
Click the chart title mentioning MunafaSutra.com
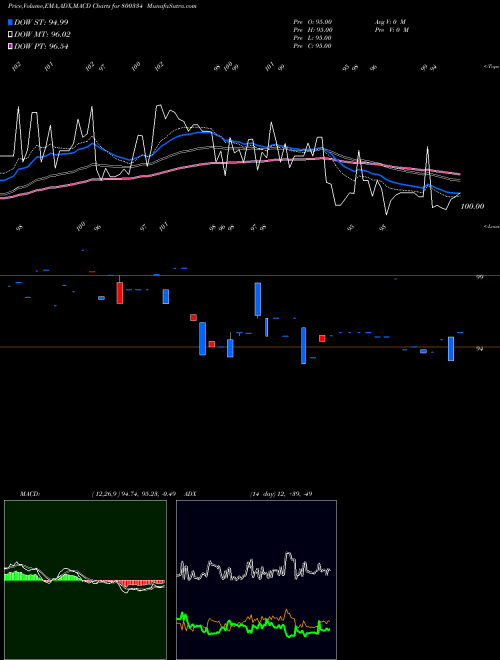point(102,6)
